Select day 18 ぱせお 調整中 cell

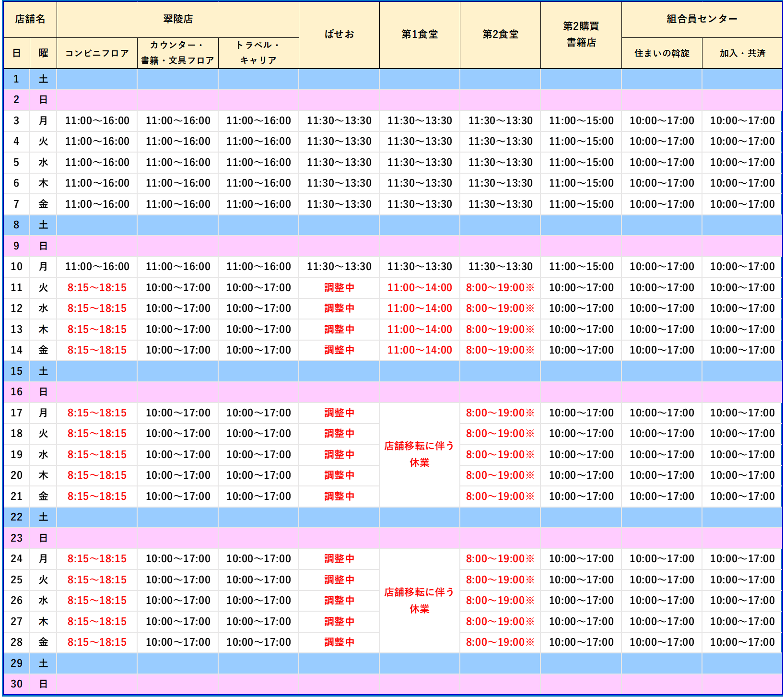339,434
